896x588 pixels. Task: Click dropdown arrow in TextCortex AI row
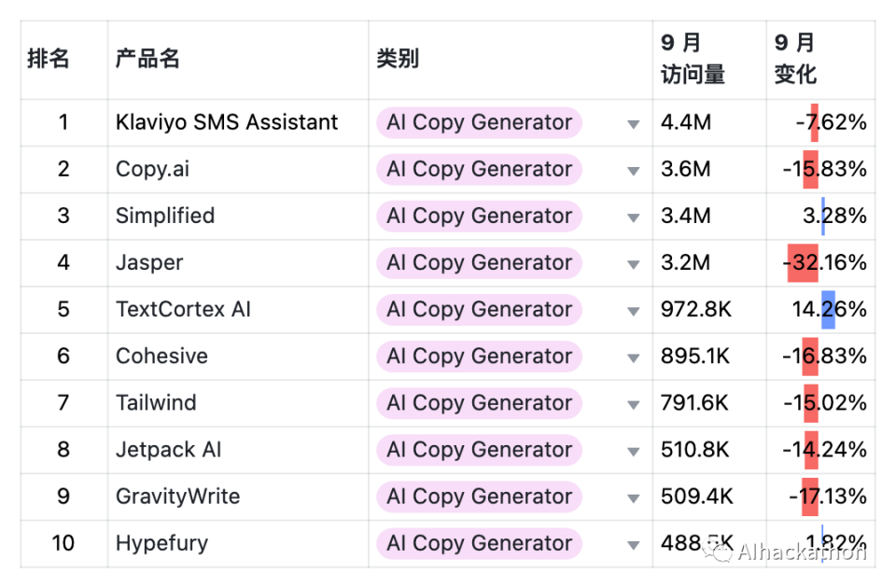coord(634,311)
